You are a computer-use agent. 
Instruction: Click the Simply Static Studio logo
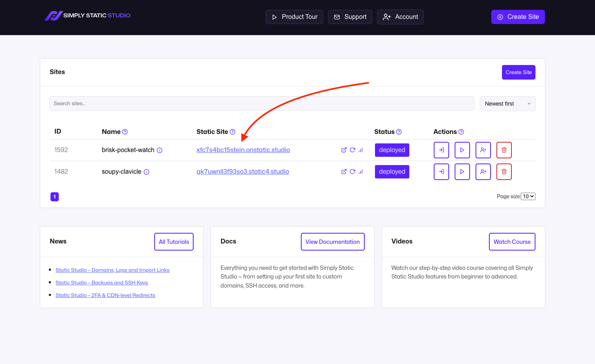(x=88, y=16)
